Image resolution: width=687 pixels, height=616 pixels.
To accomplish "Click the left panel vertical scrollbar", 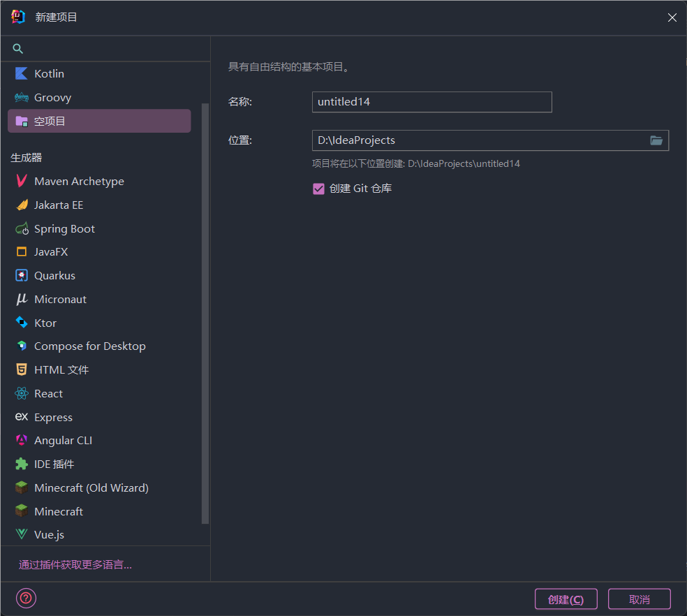I will (x=205, y=314).
